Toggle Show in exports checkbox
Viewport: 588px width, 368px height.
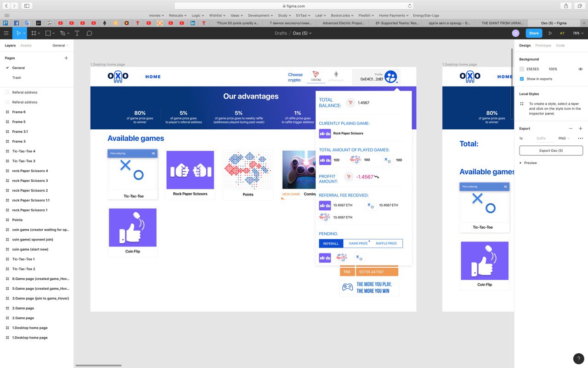[x=521, y=79]
